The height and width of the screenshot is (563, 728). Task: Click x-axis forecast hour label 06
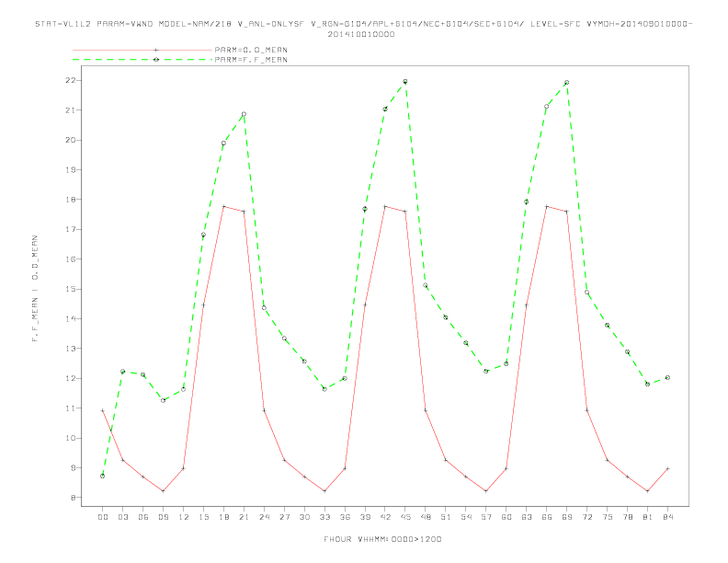[x=143, y=517]
